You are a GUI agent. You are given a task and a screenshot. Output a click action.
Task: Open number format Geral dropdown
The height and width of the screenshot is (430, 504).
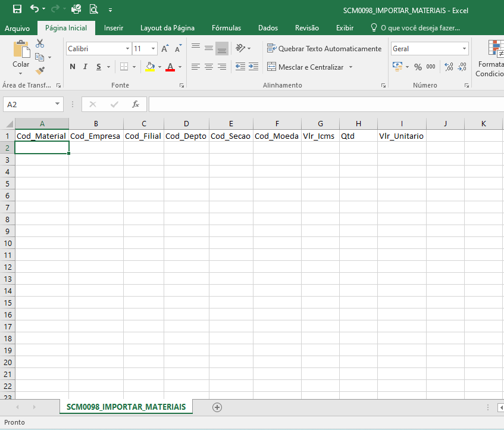click(x=465, y=49)
